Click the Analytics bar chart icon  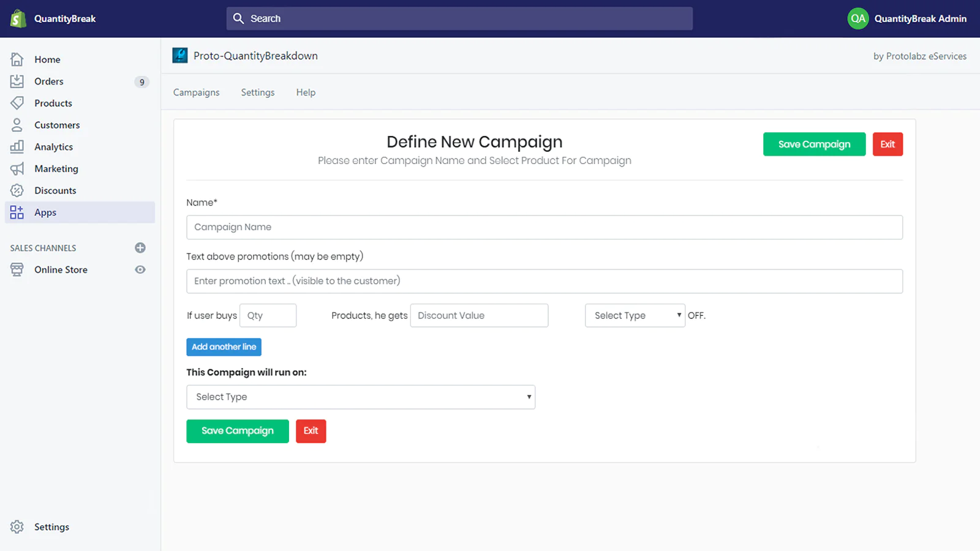[17, 147]
